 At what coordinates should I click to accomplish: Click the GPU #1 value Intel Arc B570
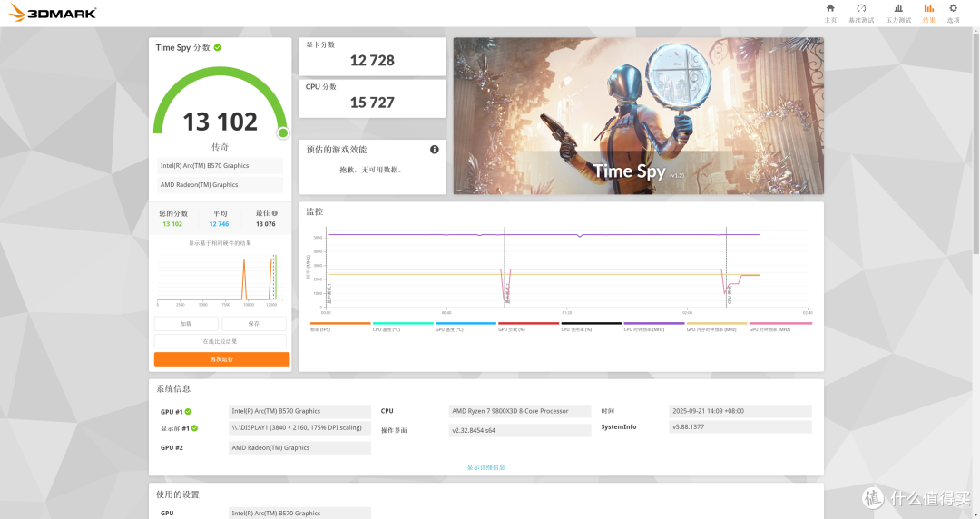coord(300,411)
